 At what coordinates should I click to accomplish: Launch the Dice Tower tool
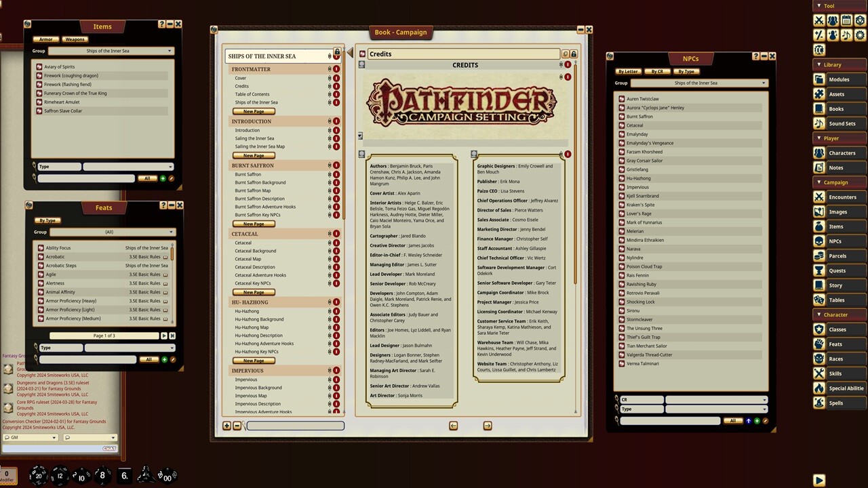coord(860,20)
